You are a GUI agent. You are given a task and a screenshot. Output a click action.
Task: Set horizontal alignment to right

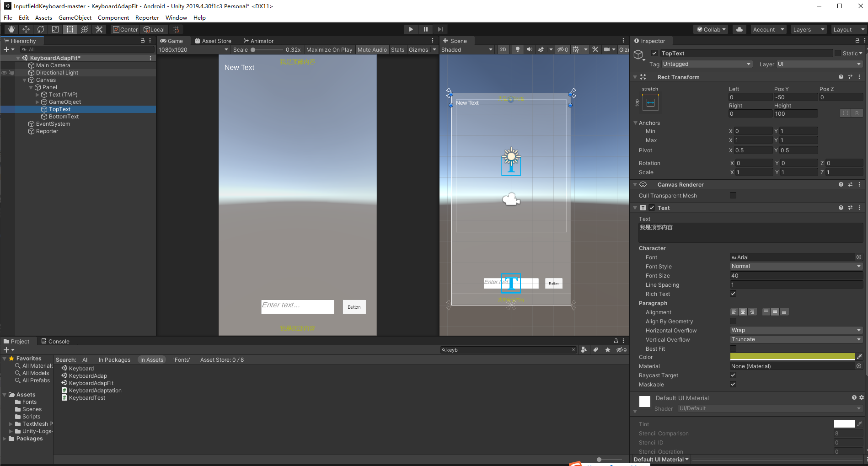pyautogui.click(x=752, y=312)
